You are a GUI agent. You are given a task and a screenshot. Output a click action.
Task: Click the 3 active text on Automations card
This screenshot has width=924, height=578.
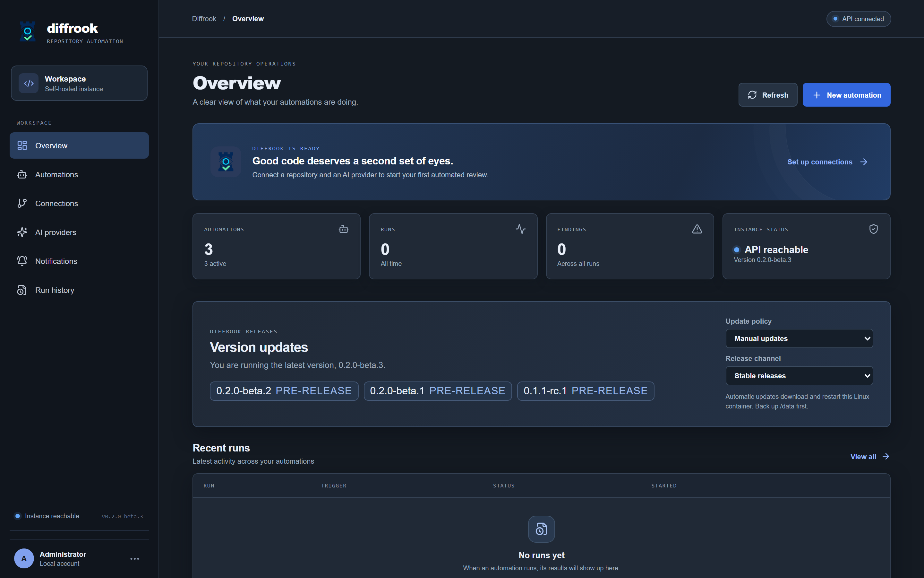point(215,264)
